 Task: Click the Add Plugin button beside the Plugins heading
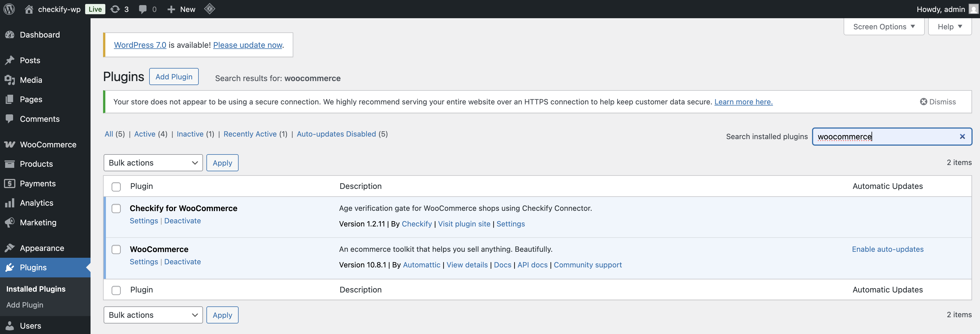174,76
